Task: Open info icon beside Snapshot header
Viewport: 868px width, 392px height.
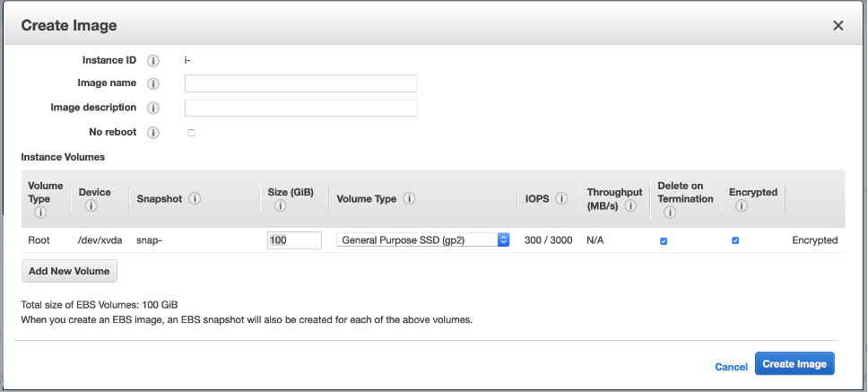Action: point(195,198)
